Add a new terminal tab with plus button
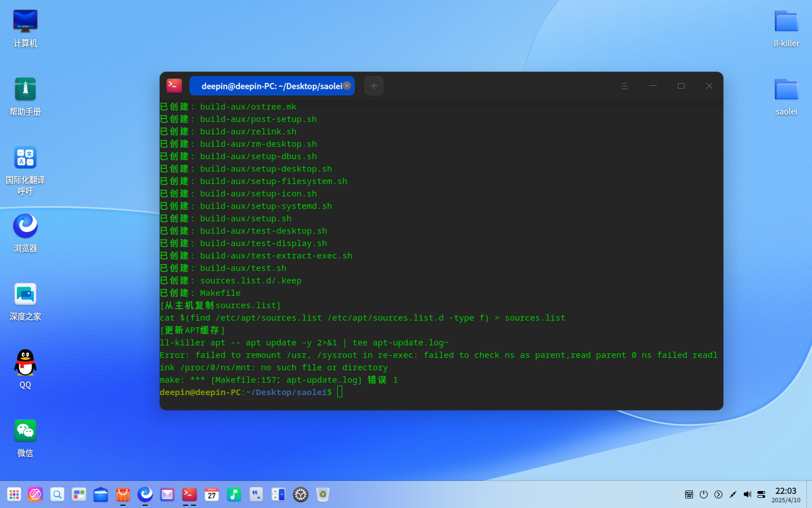 [x=374, y=86]
